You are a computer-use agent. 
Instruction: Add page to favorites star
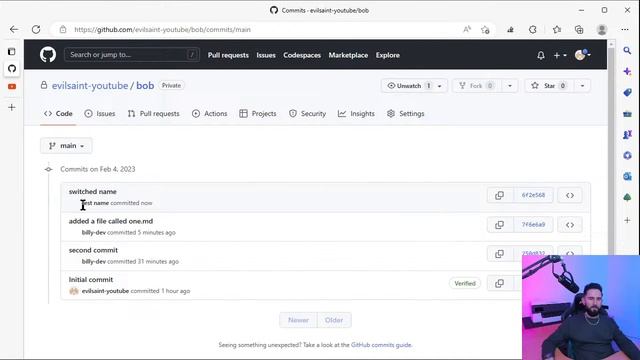pos(485,29)
